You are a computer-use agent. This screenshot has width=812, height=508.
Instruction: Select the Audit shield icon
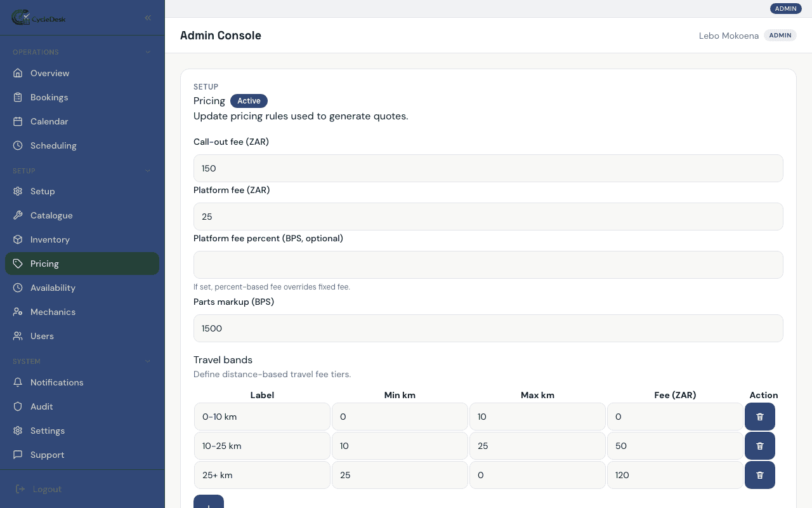pyautogui.click(x=18, y=406)
